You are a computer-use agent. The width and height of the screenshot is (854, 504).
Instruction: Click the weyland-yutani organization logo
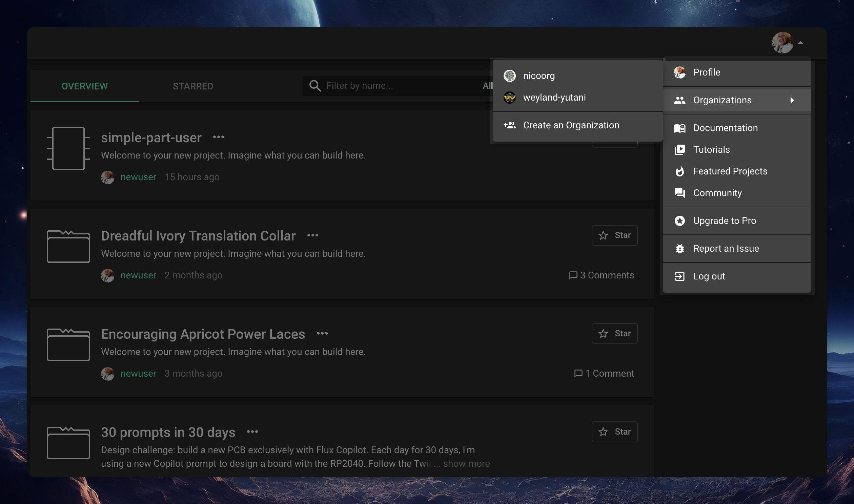point(509,98)
